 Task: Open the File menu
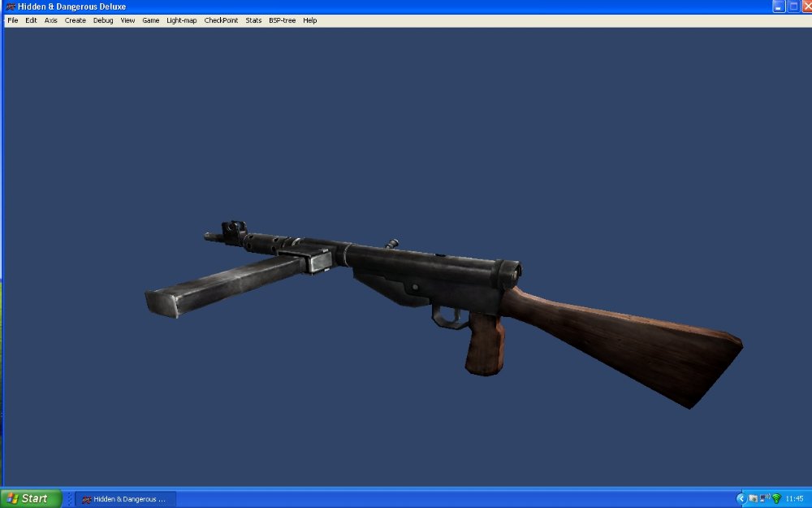click(x=12, y=20)
